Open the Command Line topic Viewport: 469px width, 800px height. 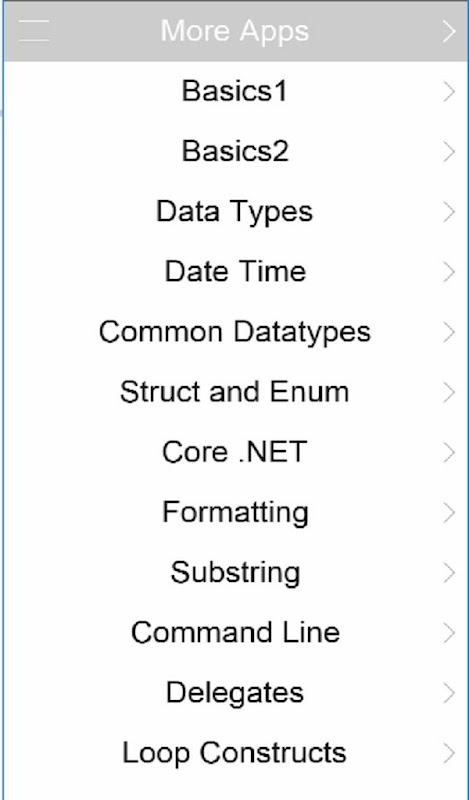[x=235, y=633]
